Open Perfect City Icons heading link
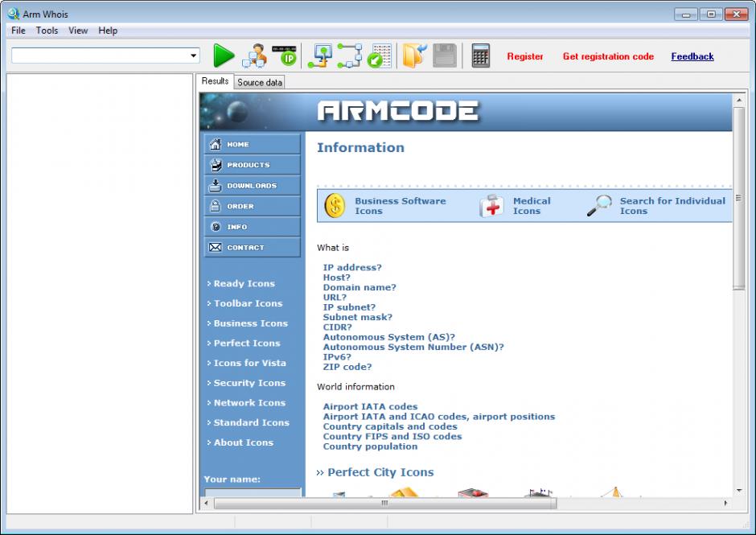 (380, 472)
